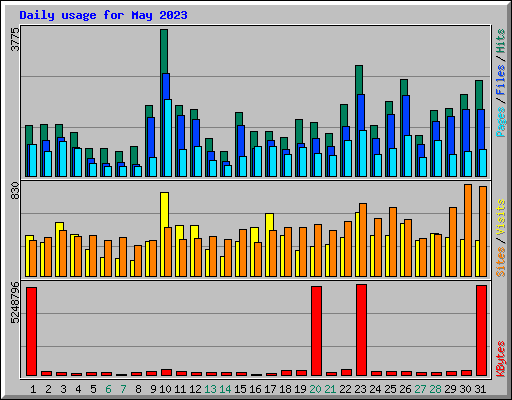Click the cyan Pages bar for day 10
Screen dimensions: 512x400
[168, 138]
